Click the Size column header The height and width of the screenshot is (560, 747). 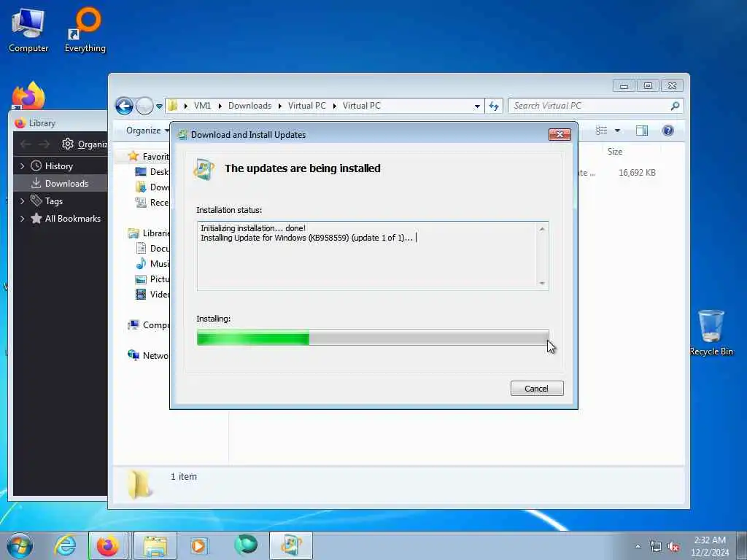coord(614,152)
